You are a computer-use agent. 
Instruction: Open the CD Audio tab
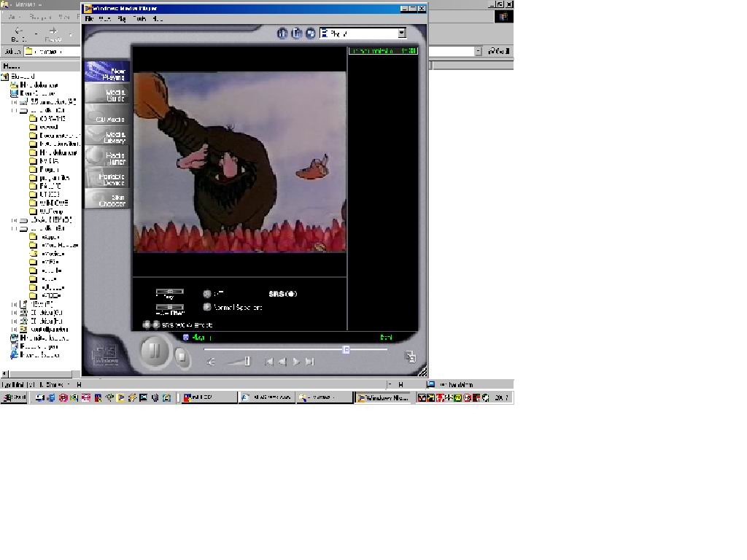pos(107,114)
